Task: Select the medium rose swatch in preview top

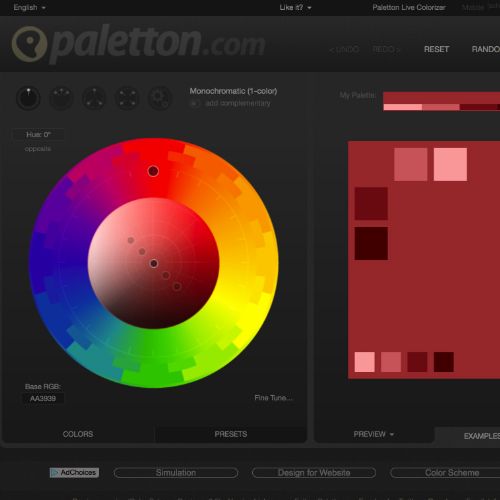Action: [x=411, y=164]
